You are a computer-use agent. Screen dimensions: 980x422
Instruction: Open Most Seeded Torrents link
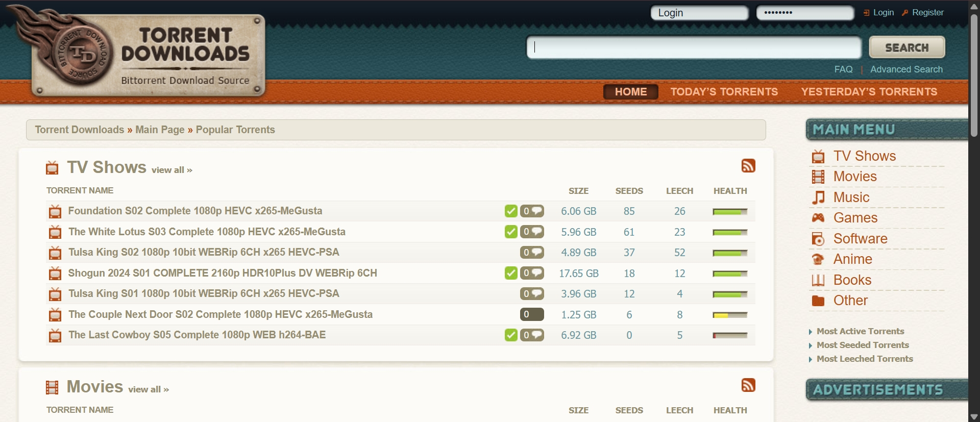coord(863,345)
